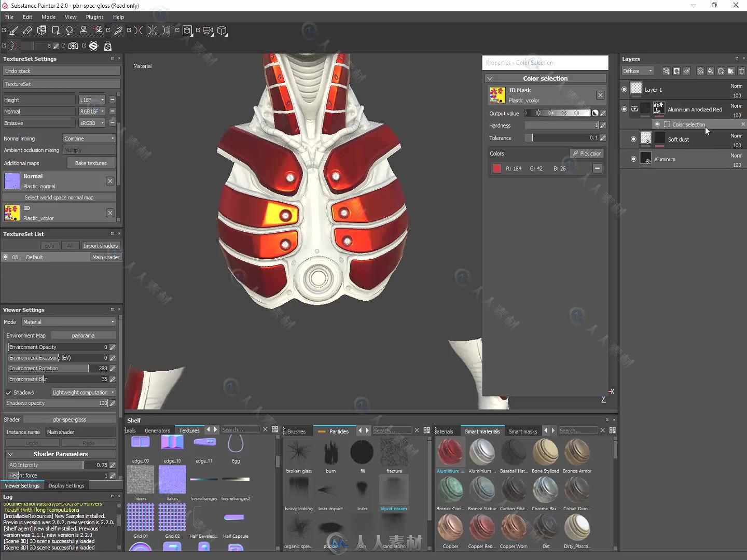Open Substance Source shop icon
The height and width of the screenshot is (560, 747).
pos(108,46)
